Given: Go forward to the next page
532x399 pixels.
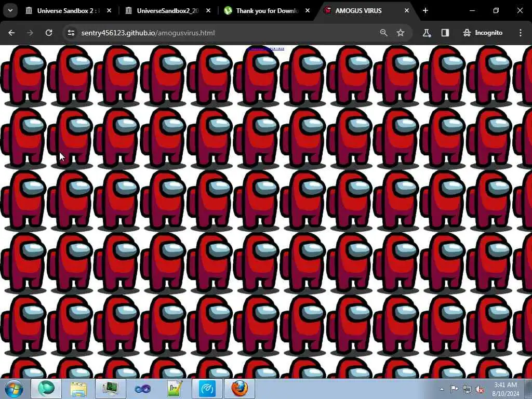Looking at the screenshot, I should click(x=30, y=33).
